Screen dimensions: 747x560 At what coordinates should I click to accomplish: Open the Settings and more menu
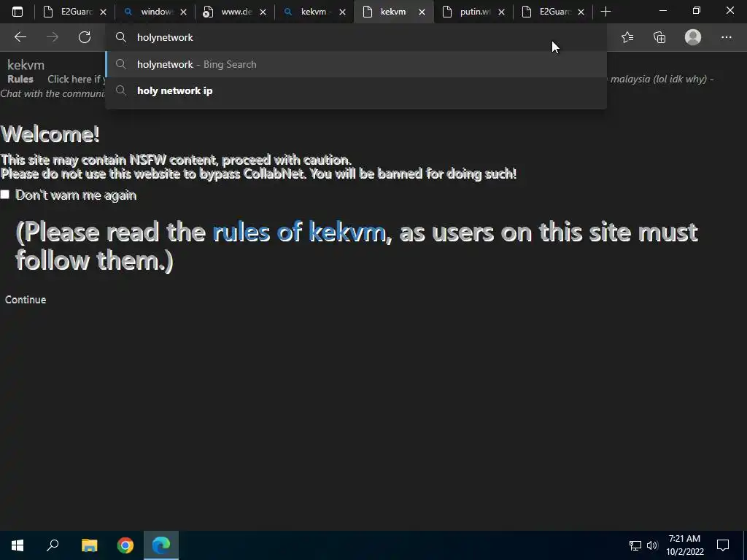[x=726, y=37]
